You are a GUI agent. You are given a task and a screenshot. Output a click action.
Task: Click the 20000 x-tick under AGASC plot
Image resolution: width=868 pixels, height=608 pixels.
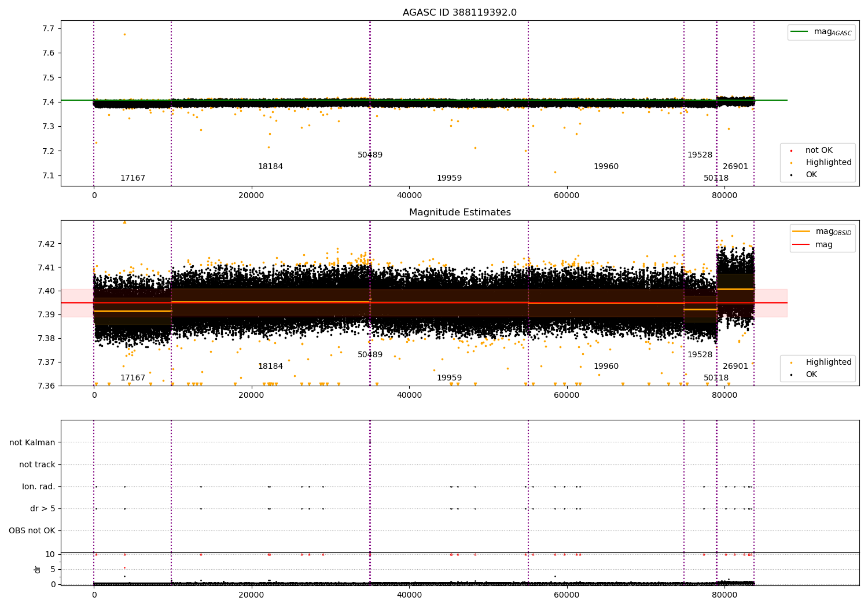[x=251, y=196]
